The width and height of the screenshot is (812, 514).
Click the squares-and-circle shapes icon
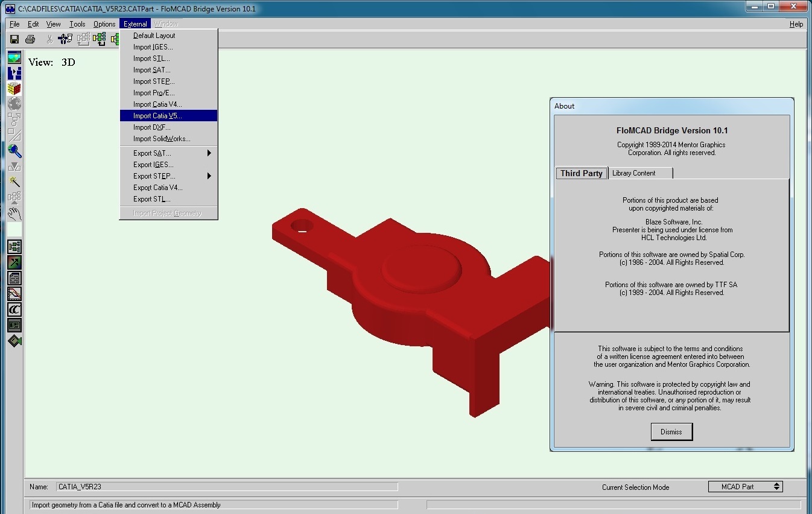coord(14,119)
